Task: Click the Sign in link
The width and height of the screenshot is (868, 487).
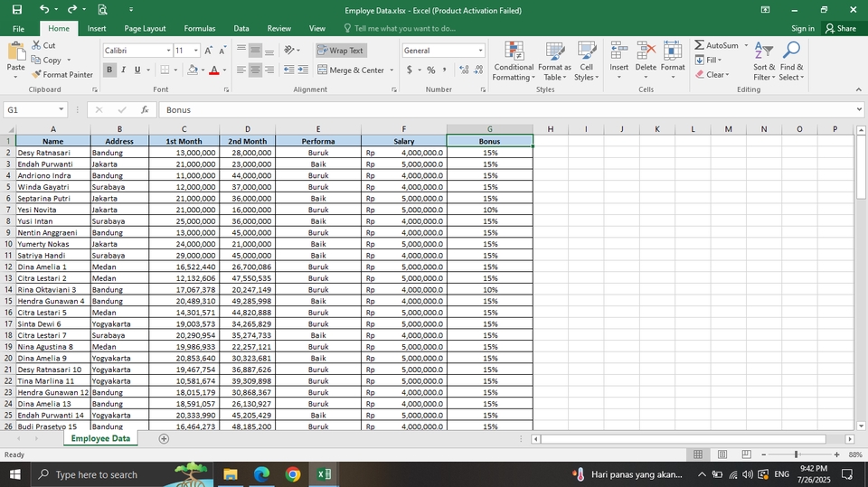Action: tap(802, 29)
